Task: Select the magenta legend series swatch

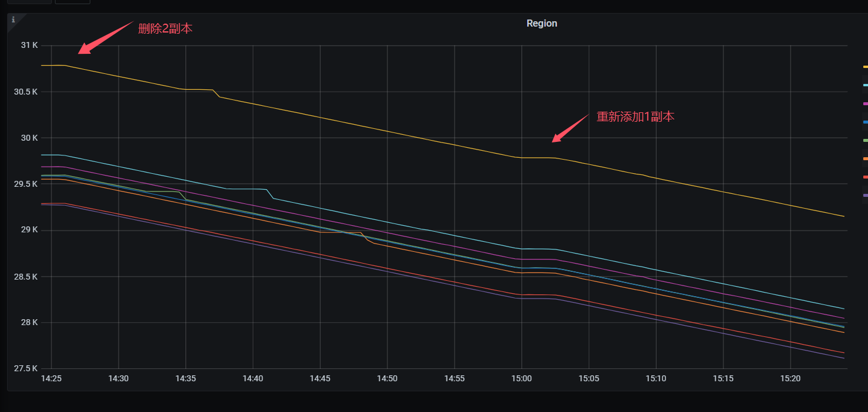Action: [x=865, y=103]
